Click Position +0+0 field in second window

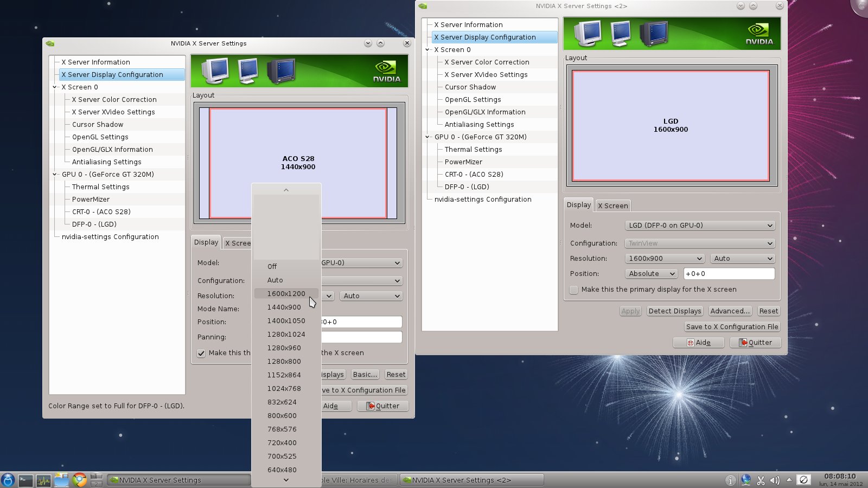pyautogui.click(x=729, y=274)
